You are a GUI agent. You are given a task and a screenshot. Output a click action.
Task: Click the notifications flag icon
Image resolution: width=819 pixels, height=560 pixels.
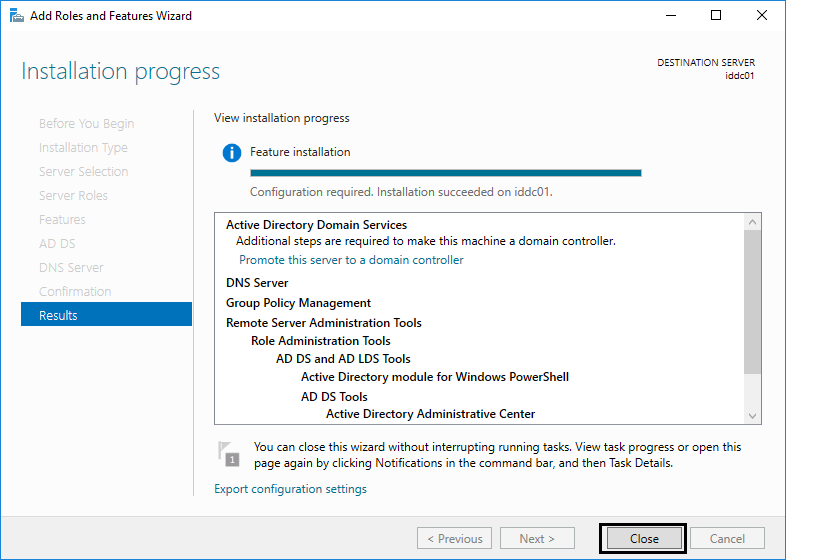click(229, 453)
